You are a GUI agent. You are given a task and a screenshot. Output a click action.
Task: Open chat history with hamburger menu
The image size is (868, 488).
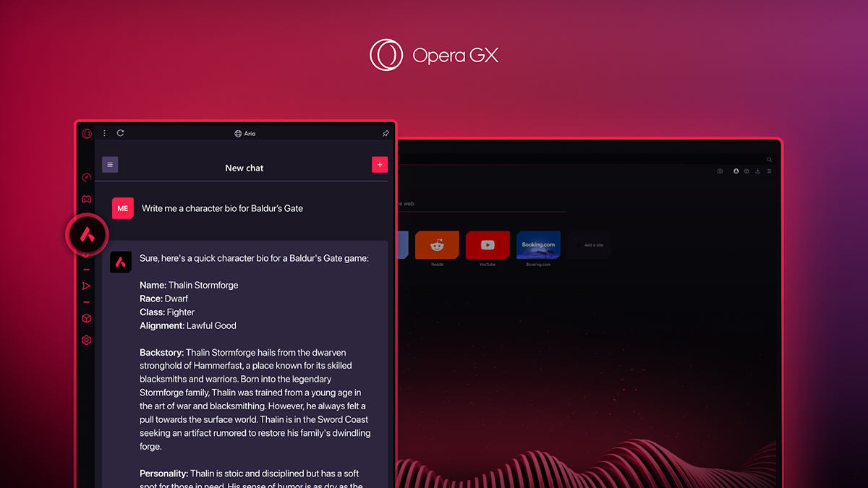[x=109, y=164]
